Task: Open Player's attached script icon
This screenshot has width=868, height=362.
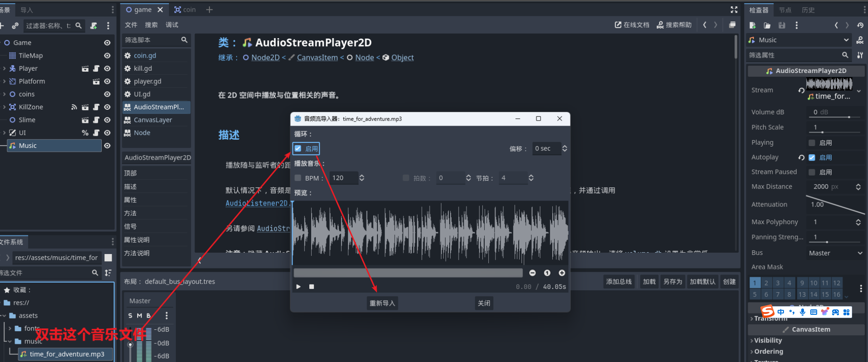Action: 96,68
